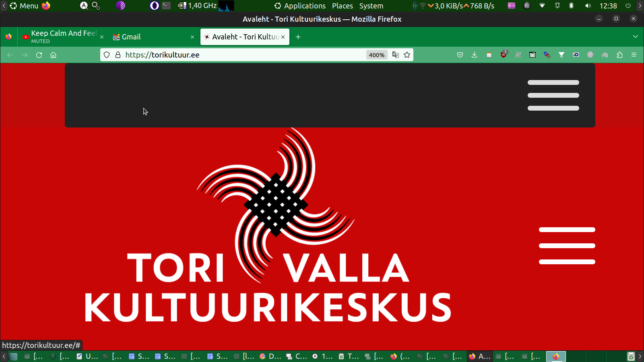Reload the current page
This screenshot has height=362, width=644.
(39, 55)
